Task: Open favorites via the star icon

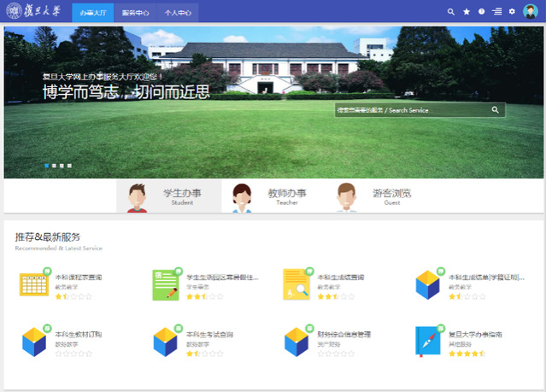Action: click(467, 12)
